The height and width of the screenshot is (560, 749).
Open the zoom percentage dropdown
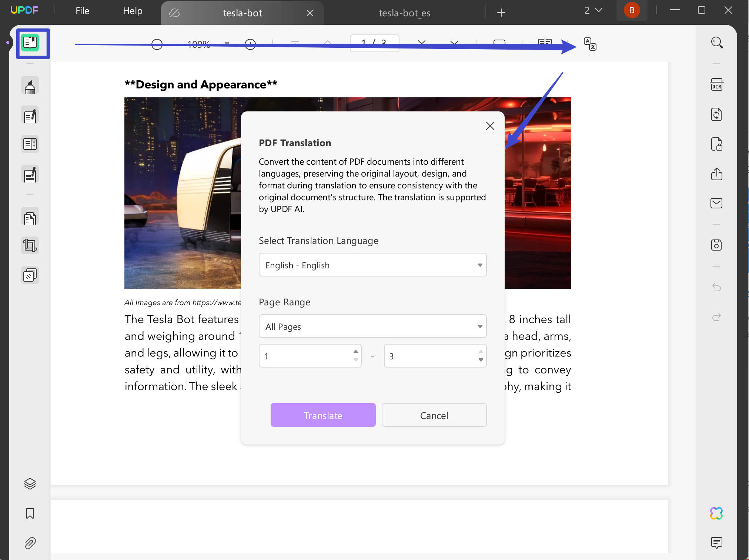[x=226, y=44]
